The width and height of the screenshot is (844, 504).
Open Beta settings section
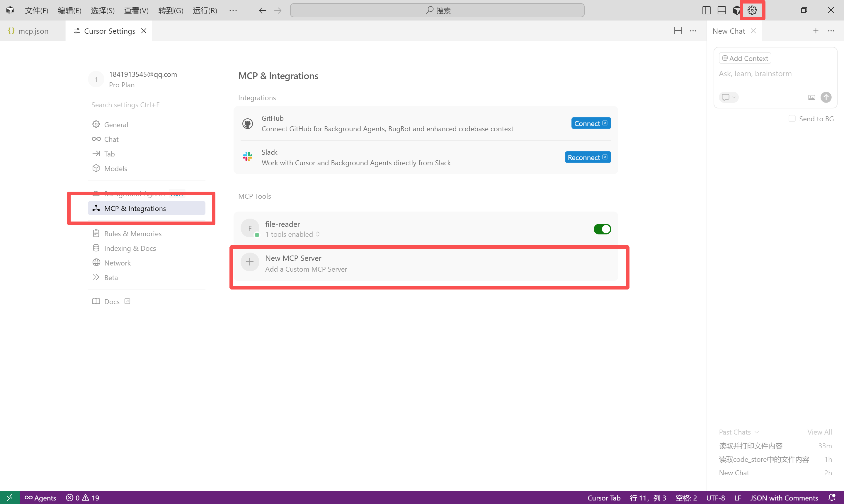point(147,277)
